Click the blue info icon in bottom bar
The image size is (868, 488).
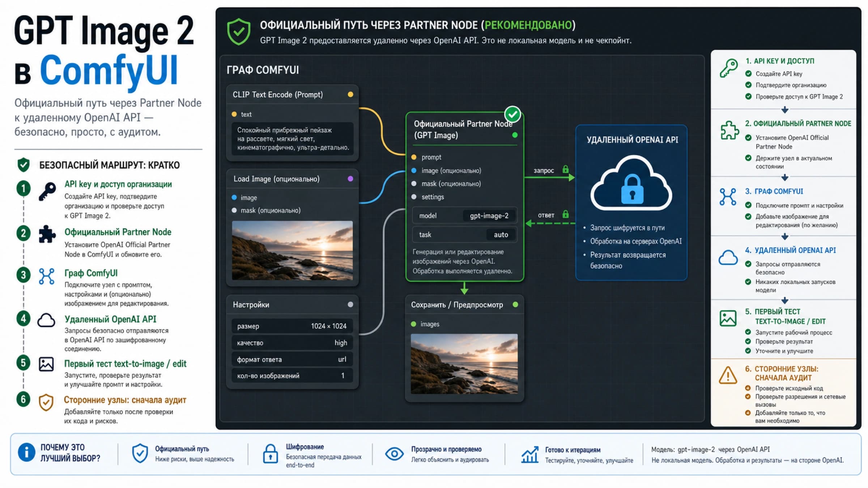26,453
